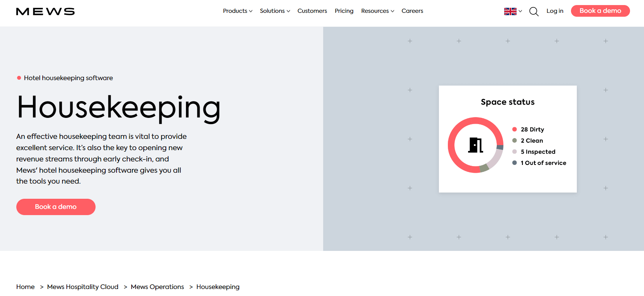Click '2 Clean' legend text
644x296 pixels.
532,140
